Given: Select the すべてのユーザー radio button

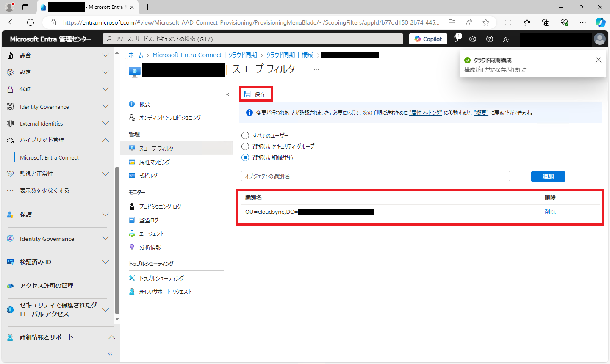Looking at the screenshot, I should pyautogui.click(x=245, y=135).
